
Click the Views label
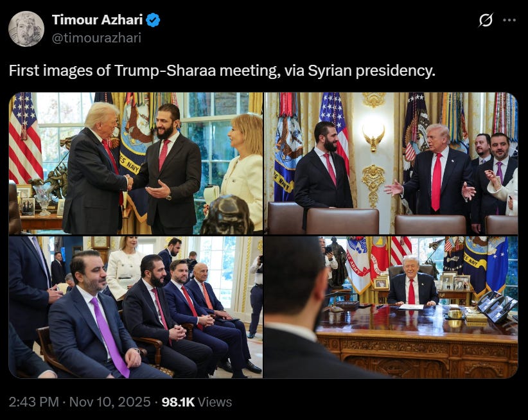tap(215, 402)
